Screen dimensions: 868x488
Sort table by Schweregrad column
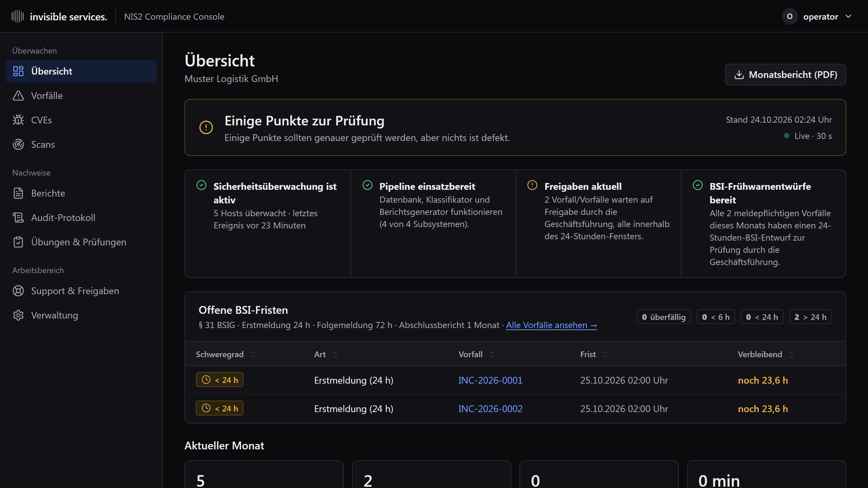[226, 354]
